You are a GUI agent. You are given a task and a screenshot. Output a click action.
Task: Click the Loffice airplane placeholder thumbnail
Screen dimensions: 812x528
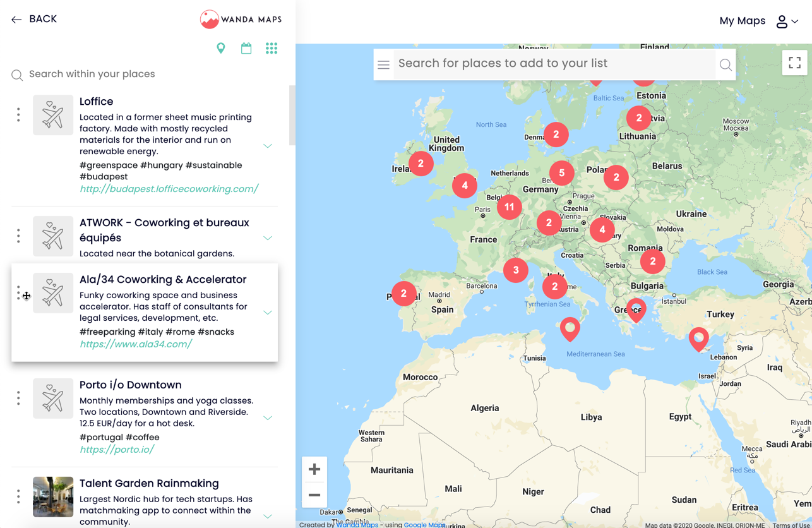[x=53, y=115]
